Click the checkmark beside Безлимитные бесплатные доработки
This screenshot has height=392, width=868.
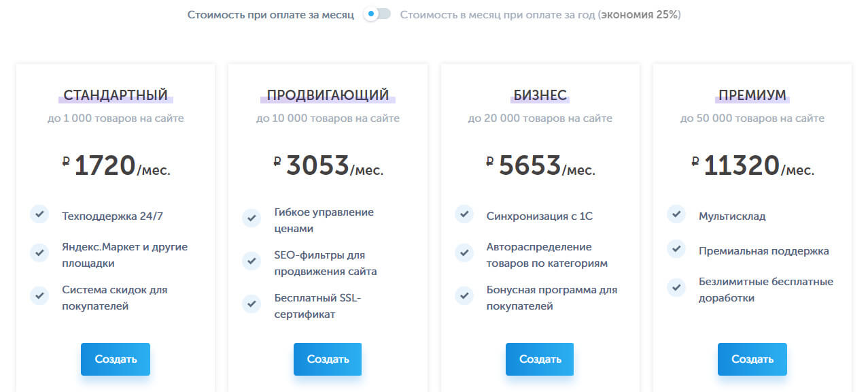[676, 288]
